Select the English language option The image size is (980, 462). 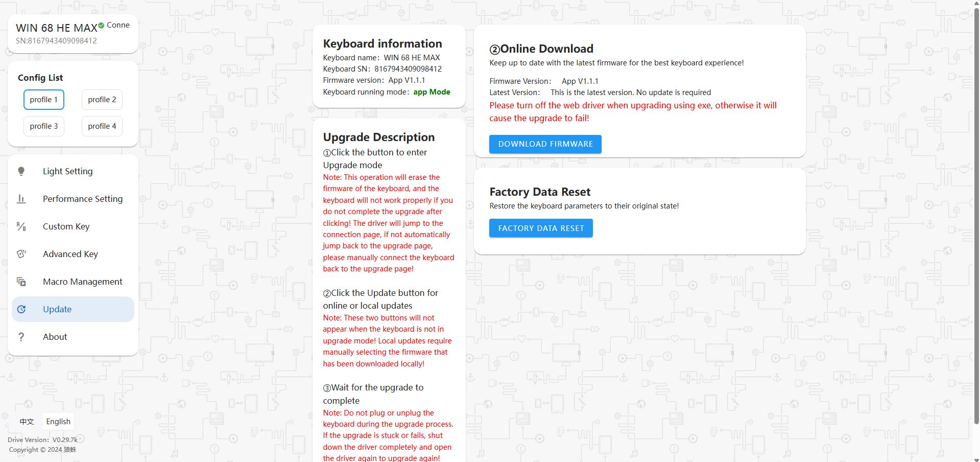(58, 422)
